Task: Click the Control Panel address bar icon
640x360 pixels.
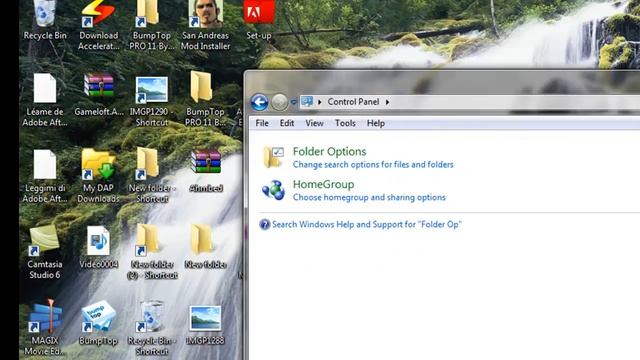Action: [x=307, y=102]
